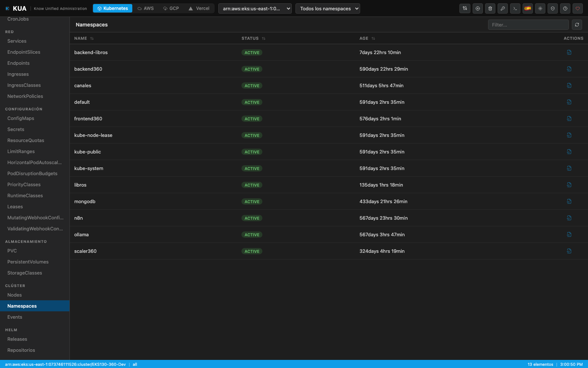Open the action icon for the frontend360 row
Viewport: 588px width, 368px height.
569,118
